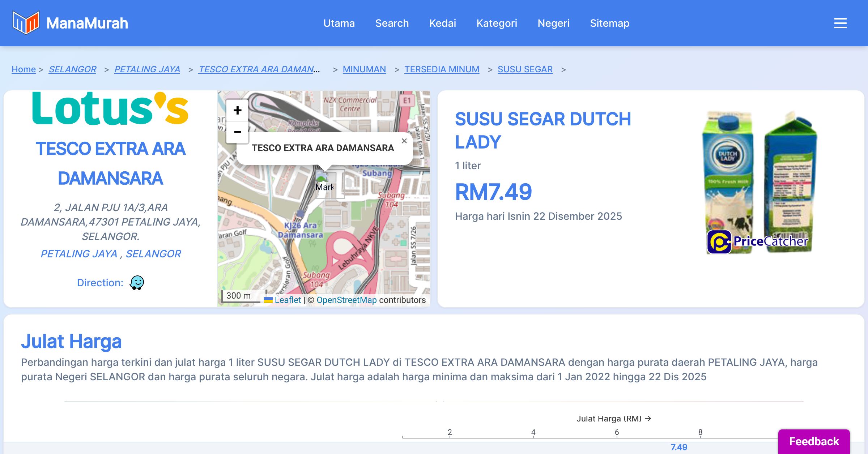Open the Negeri navigation item

click(553, 23)
